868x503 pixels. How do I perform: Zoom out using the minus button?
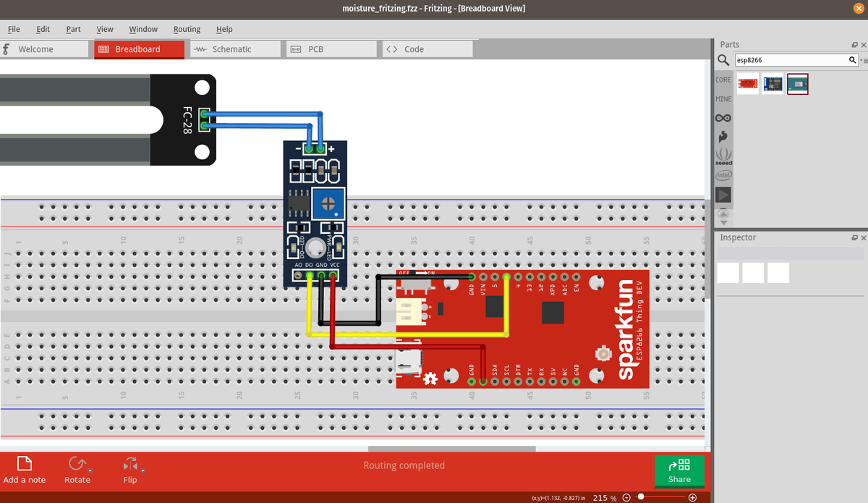626,498
